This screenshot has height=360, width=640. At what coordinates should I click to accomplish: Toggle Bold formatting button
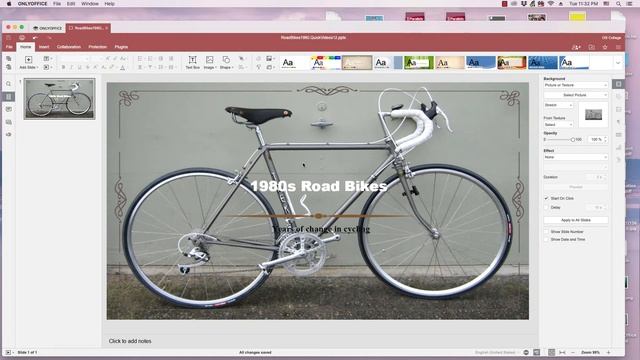(63, 67)
